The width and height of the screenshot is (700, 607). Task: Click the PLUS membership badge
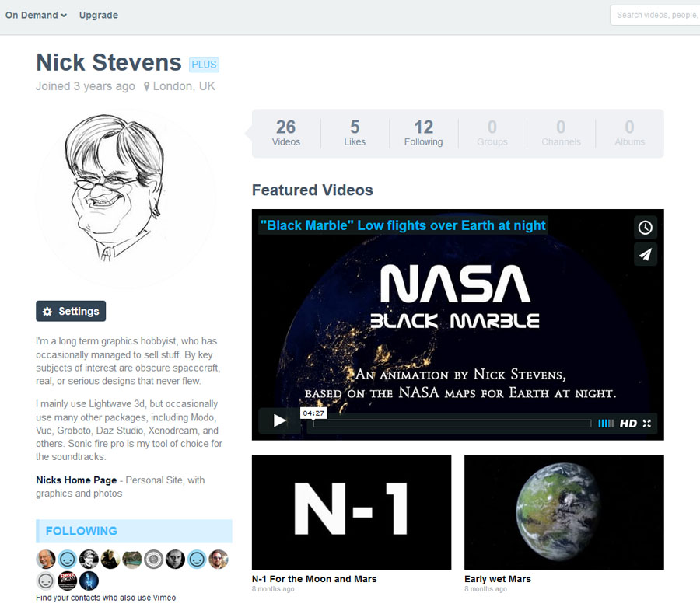pyautogui.click(x=204, y=65)
